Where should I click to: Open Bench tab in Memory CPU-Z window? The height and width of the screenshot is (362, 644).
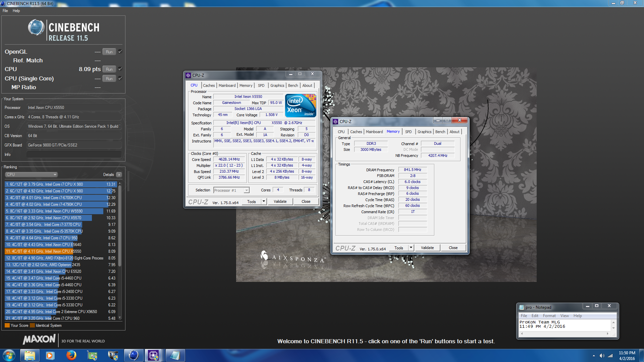(x=440, y=132)
